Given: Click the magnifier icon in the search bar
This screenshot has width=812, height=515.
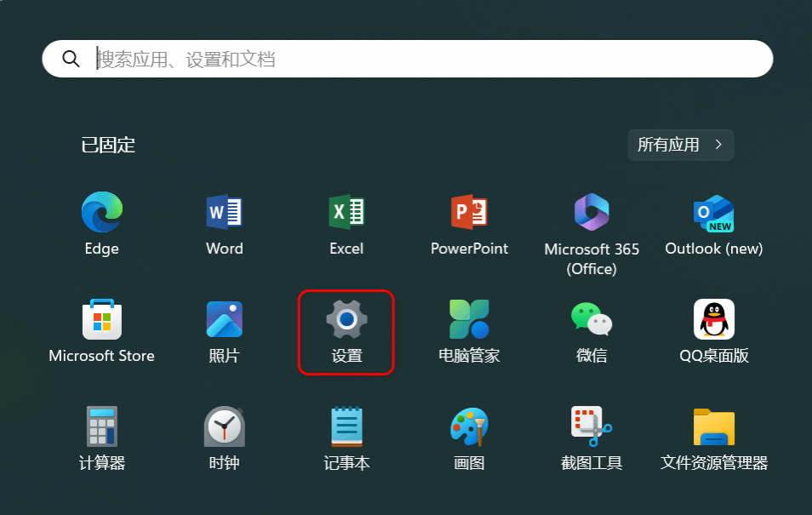Looking at the screenshot, I should click(x=71, y=59).
